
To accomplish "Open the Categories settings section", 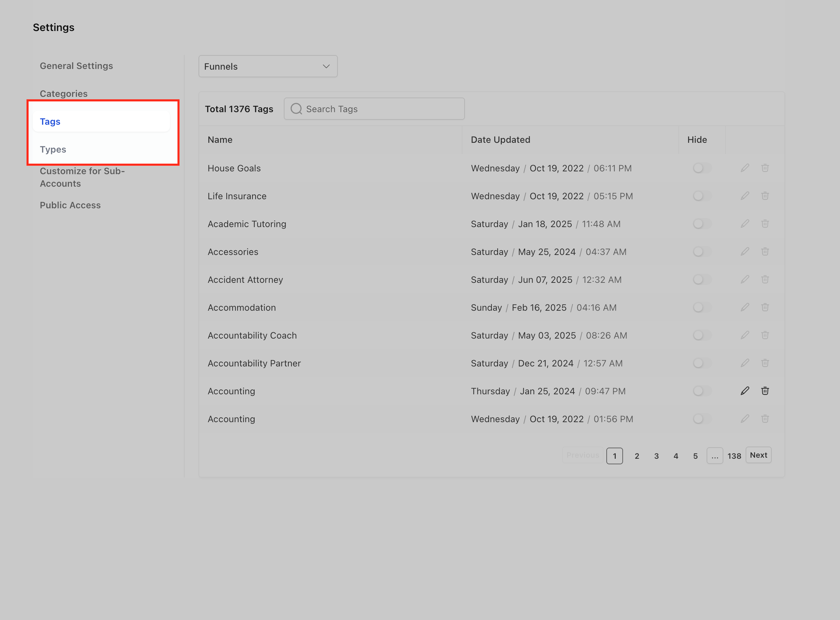I will (x=63, y=93).
